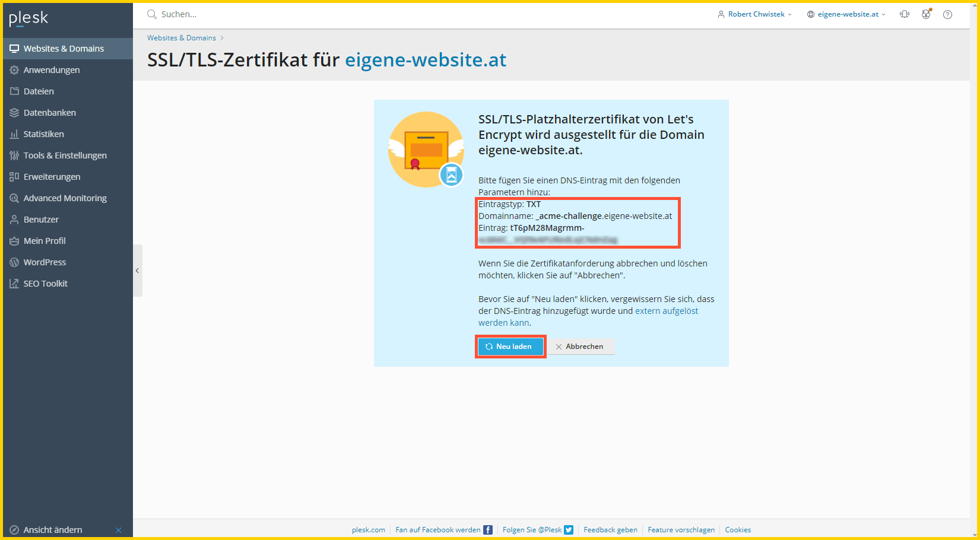Click the globe icon beside eigene-website.at

[811, 14]
